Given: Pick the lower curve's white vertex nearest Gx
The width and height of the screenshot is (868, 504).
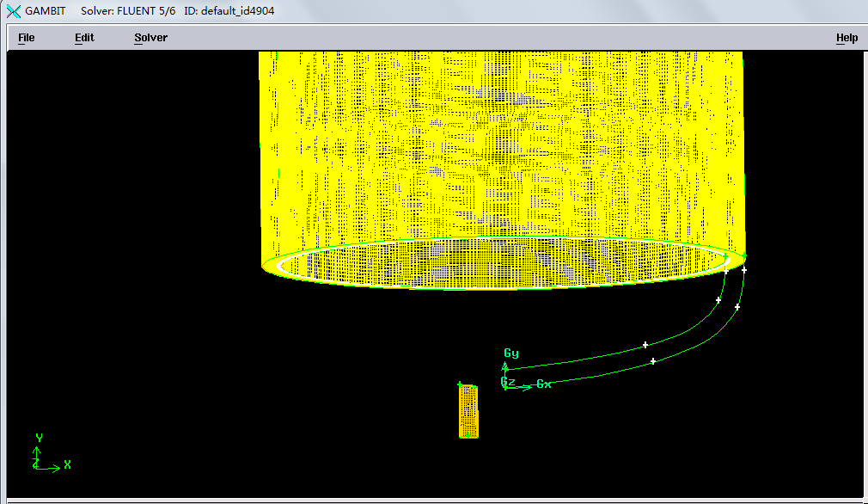Looking at the screenshot, I should pos(653,361).
